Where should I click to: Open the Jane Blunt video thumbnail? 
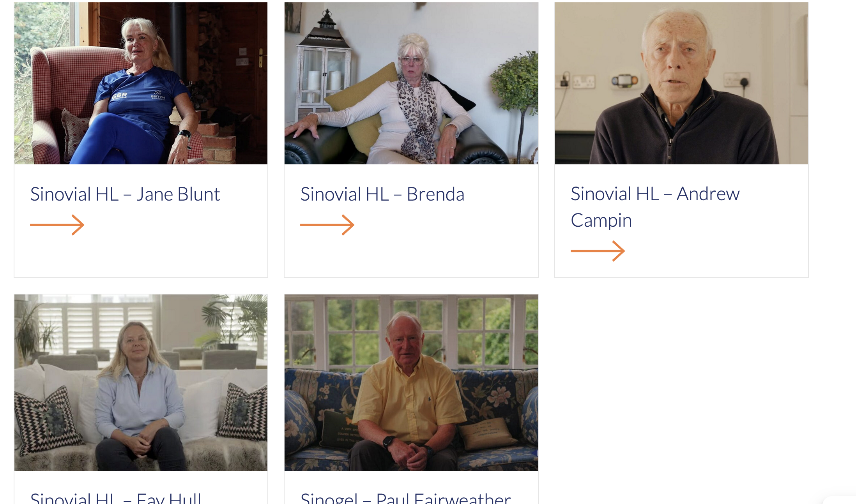point(141,83)
